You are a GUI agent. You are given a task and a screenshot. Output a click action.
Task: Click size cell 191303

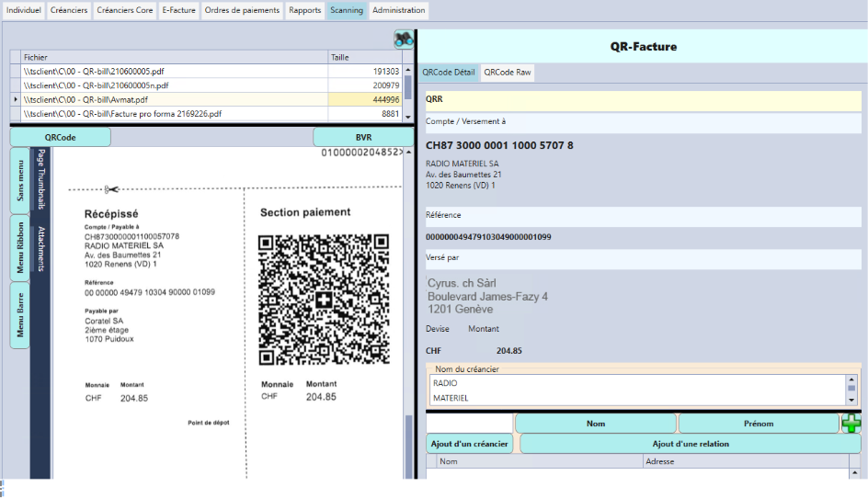[365, 72]
